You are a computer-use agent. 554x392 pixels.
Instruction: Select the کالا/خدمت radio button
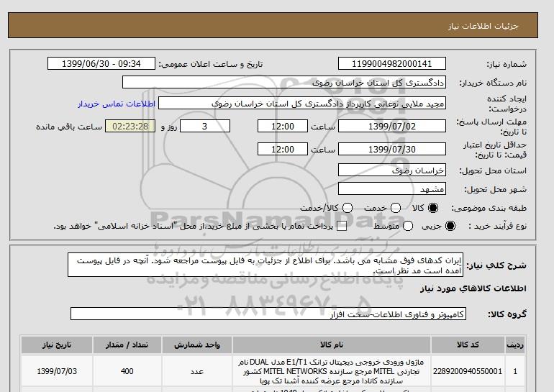coord(348,208)
